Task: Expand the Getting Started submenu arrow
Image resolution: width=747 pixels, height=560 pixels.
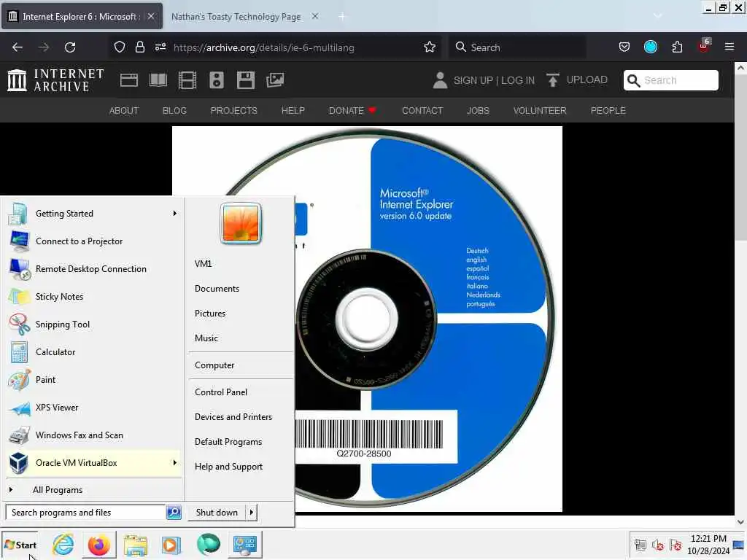Action: click(x=175, y=214)
